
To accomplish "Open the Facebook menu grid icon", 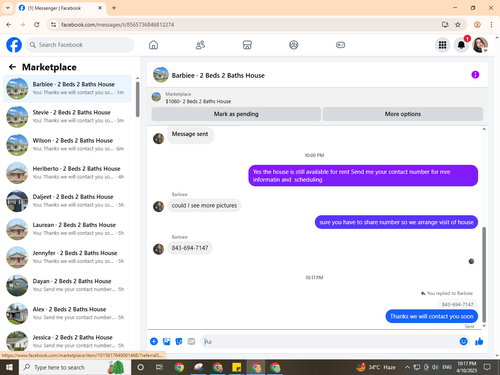I will (x=442, y=45).
